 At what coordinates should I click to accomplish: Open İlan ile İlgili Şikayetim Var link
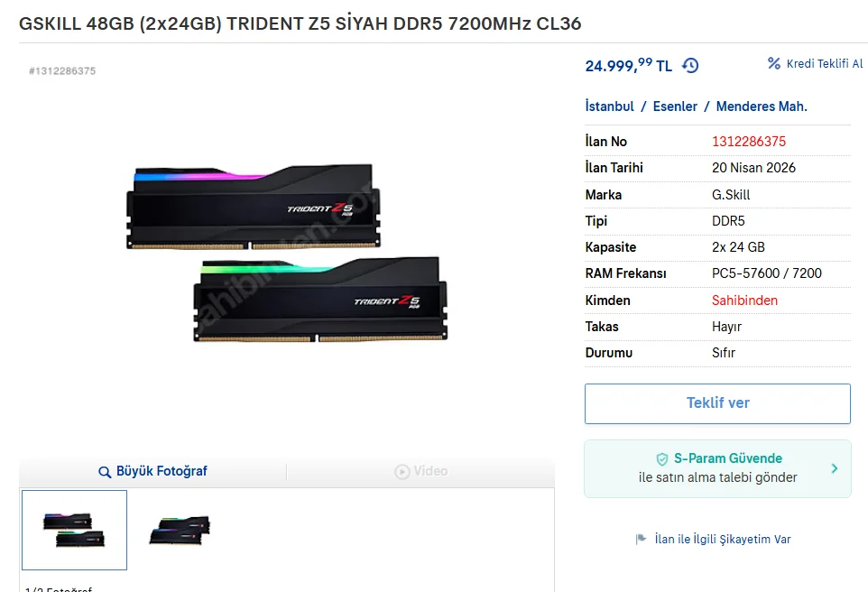click(x=722, y=540)
